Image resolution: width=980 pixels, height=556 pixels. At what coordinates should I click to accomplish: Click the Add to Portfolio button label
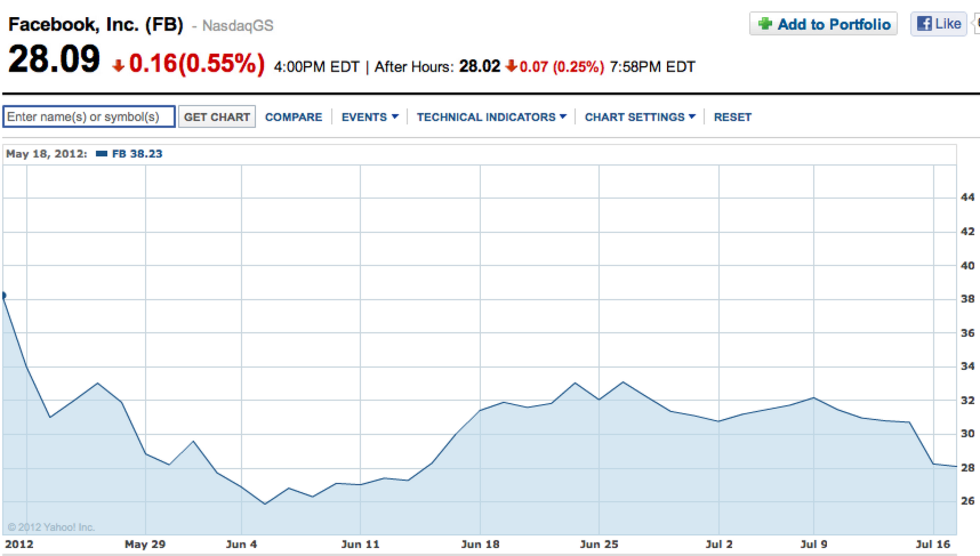pos(834,24)
